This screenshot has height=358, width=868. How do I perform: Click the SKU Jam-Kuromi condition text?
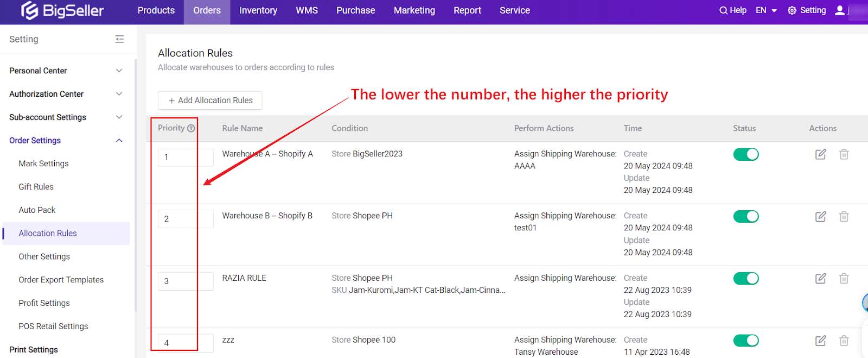coord(418,290)
